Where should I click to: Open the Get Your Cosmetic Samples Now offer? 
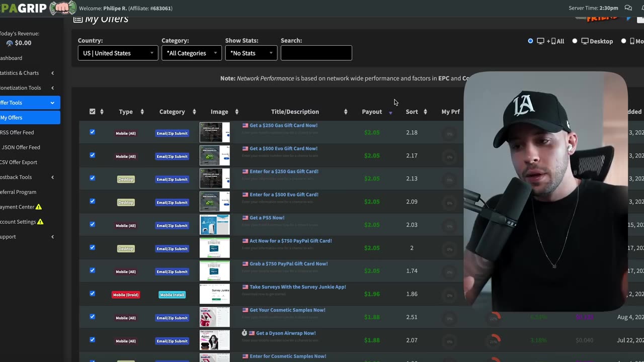(287, 310)
